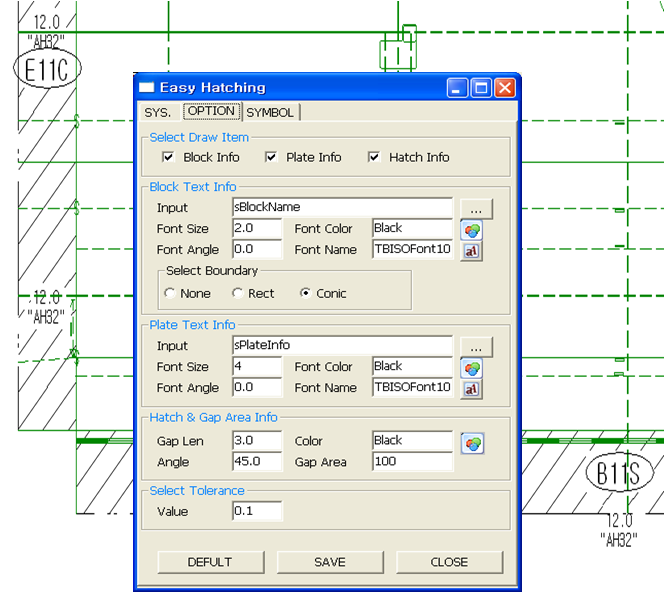Viewport: 665px width, 593px height.
Task: Open font chooser icon for Plate Text
Action: [x=472, y=389]
